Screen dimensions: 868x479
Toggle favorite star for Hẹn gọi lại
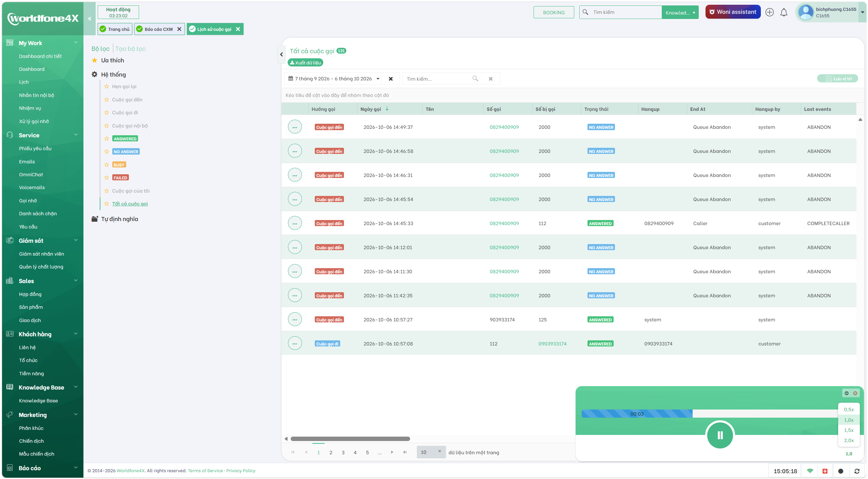107,86
